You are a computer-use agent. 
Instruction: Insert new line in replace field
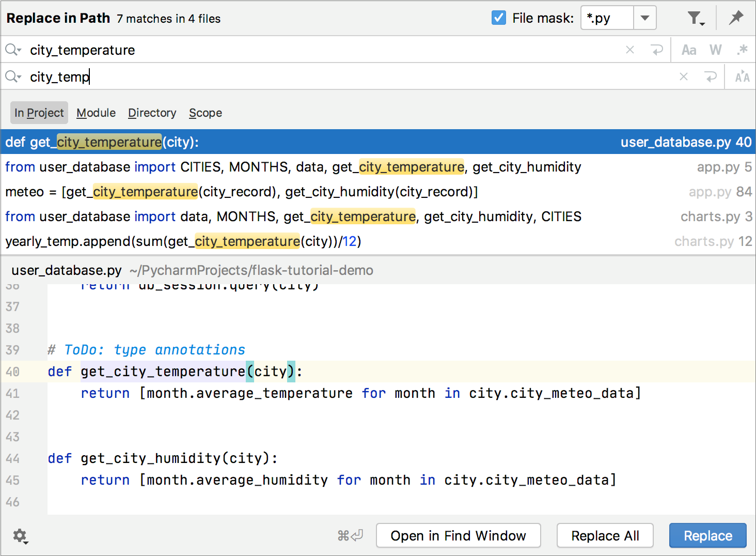(x=711, y=77)
